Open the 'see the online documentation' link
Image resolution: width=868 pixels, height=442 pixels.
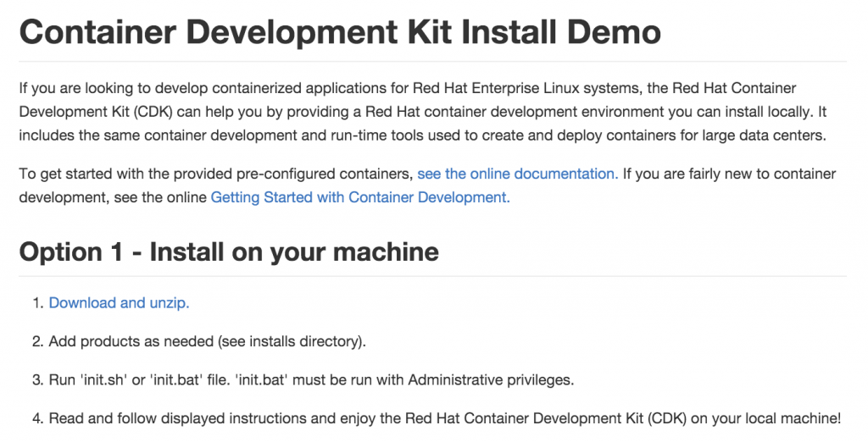coord(518,174)
